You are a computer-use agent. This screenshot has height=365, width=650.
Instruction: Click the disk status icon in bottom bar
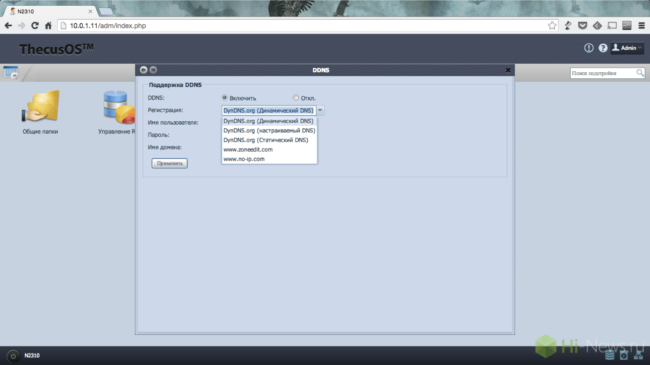tap(609, 355)
